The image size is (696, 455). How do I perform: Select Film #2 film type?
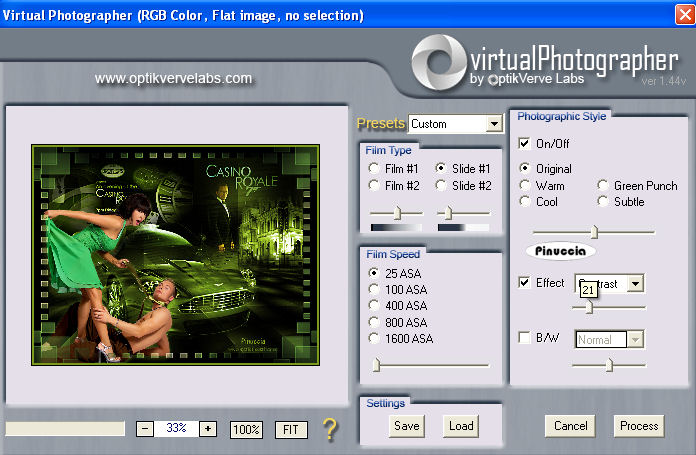coord(374,185)
